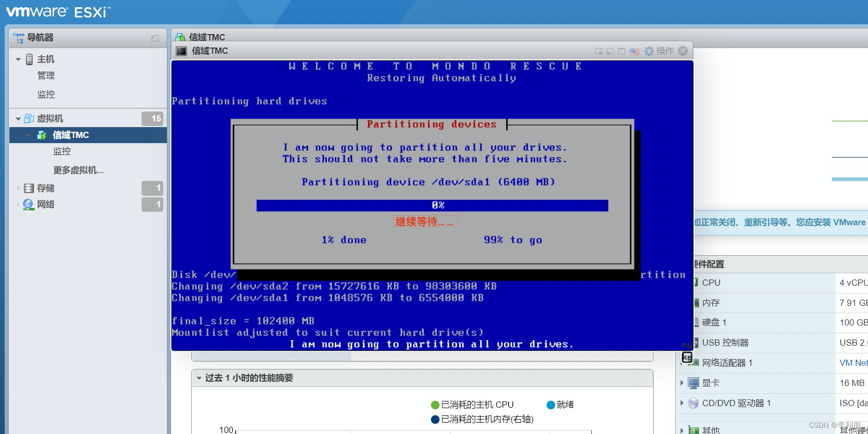Click the gear icon next to 操作
The width and height of the screenshot is (868, 434).
[x=649, y=51]
